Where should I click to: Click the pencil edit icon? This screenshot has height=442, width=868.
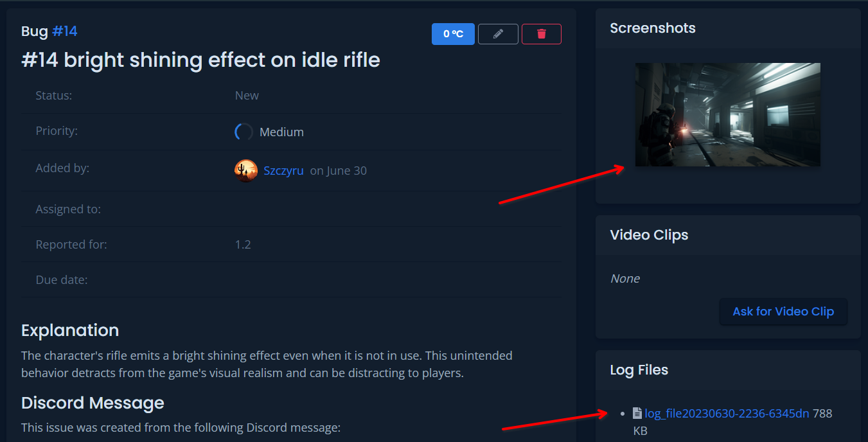point(498,34)
